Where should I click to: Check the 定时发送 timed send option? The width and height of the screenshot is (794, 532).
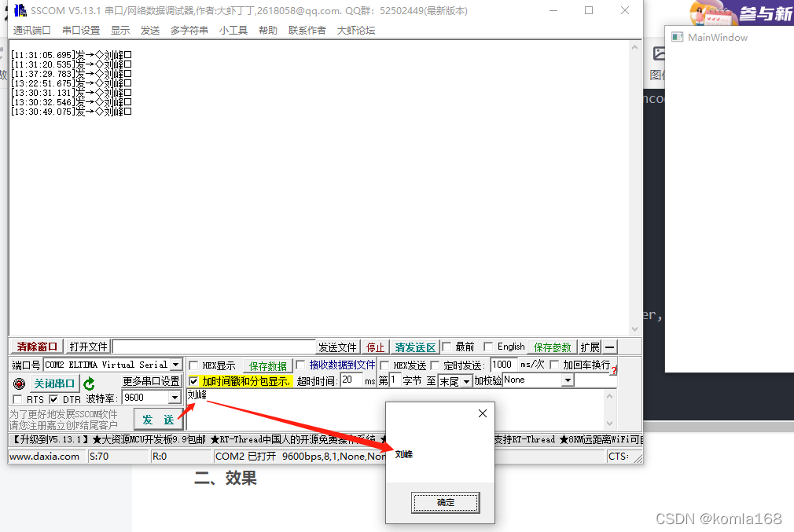[433, 363]
